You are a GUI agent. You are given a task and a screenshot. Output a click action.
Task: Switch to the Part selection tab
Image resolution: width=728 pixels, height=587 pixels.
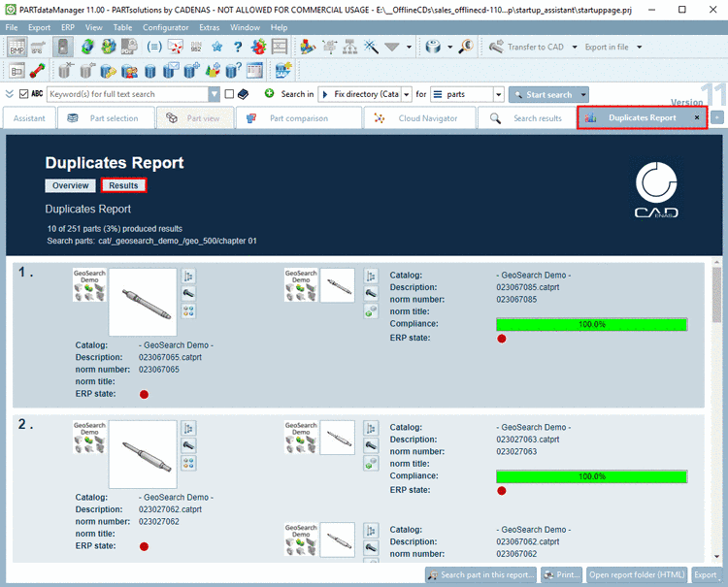(106, 118)
